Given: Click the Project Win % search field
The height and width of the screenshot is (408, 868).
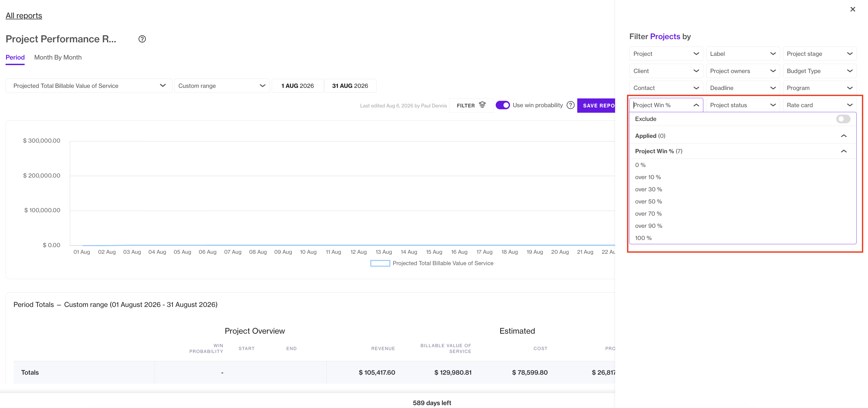Looking at the screenshot, I should coord(666,105).
